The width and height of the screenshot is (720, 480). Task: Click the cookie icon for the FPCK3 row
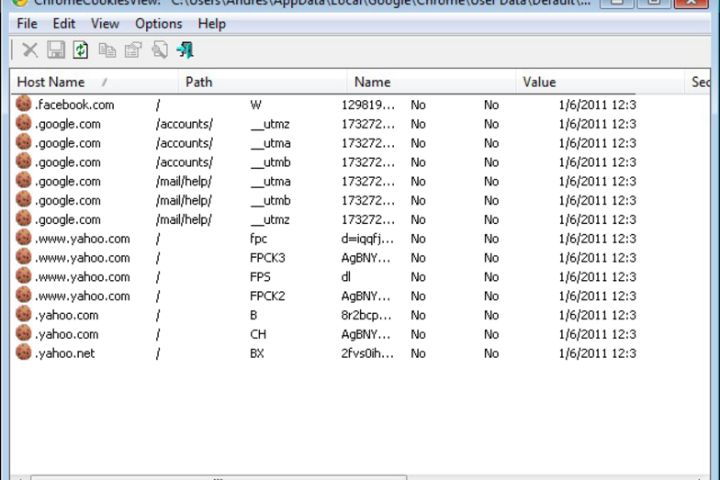click(24, 257)
